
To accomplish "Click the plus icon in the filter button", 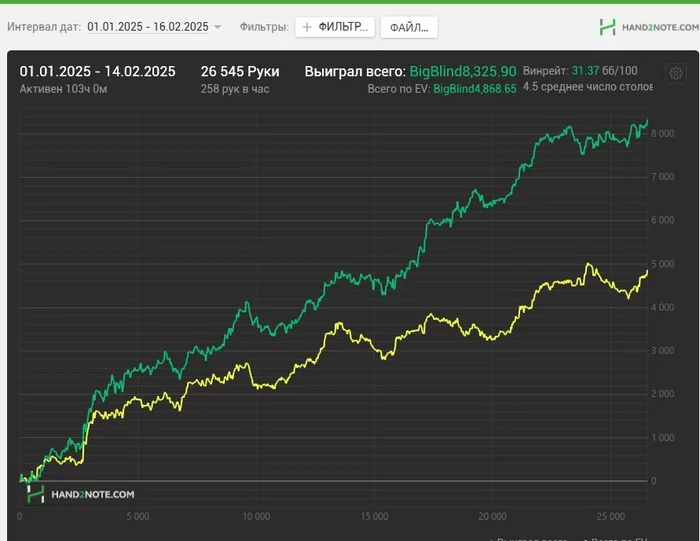I will point(307,27).
